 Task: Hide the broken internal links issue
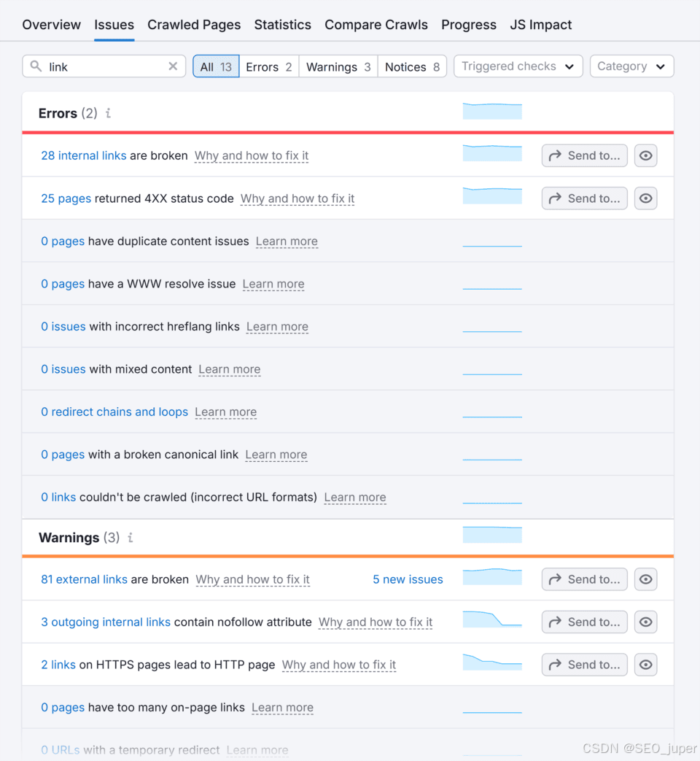tap(645, 156)
